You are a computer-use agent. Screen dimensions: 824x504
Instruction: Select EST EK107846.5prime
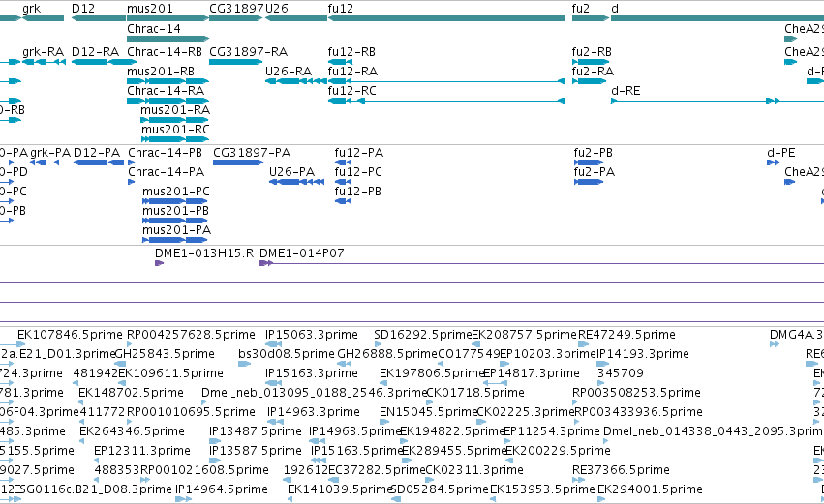point(70,335)
